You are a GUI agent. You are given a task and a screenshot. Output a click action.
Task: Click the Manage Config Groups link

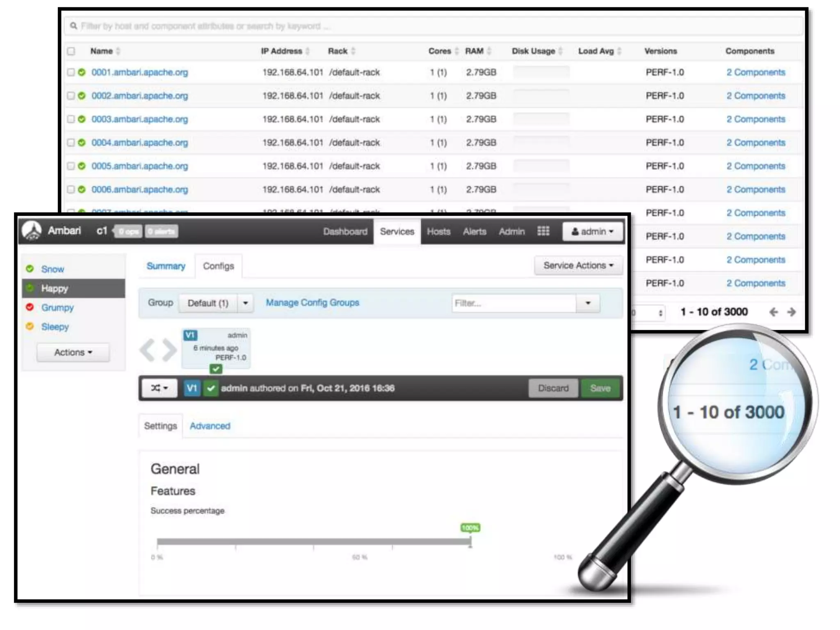click(x=312, y=303)
